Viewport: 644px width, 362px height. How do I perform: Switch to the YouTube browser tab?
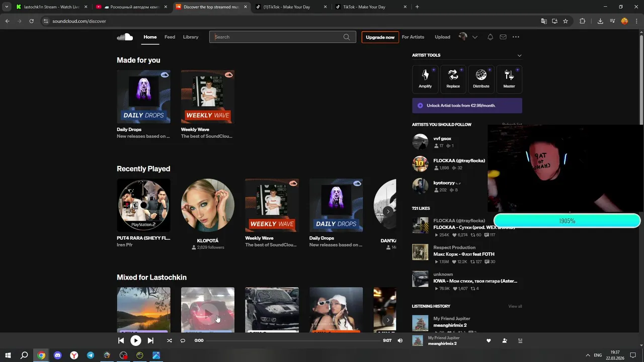click(131, 7)
